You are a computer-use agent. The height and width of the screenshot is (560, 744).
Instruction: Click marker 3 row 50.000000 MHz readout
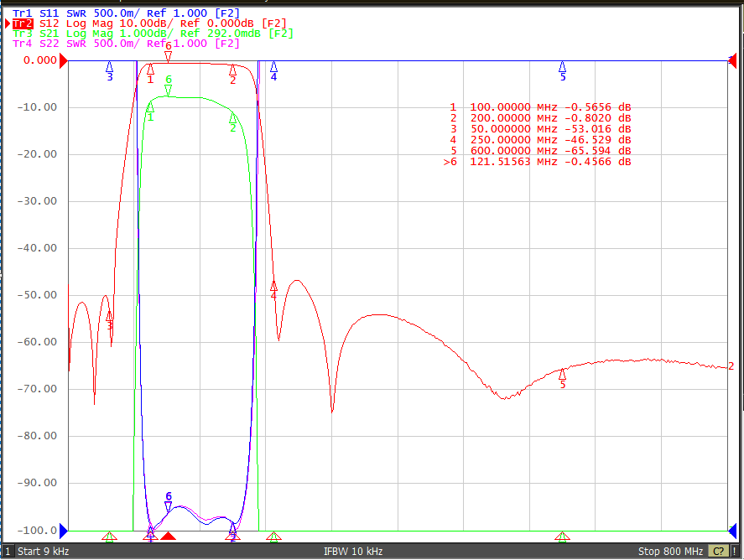tap(540, 129)
